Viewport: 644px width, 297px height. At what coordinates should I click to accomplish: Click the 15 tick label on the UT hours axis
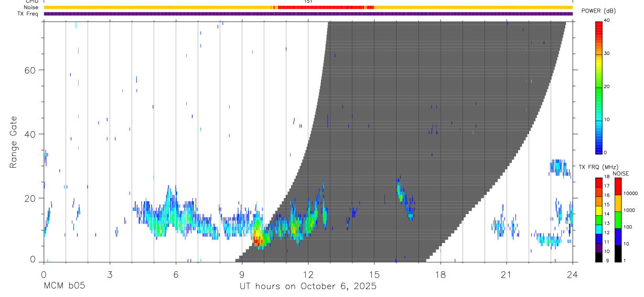374,274
